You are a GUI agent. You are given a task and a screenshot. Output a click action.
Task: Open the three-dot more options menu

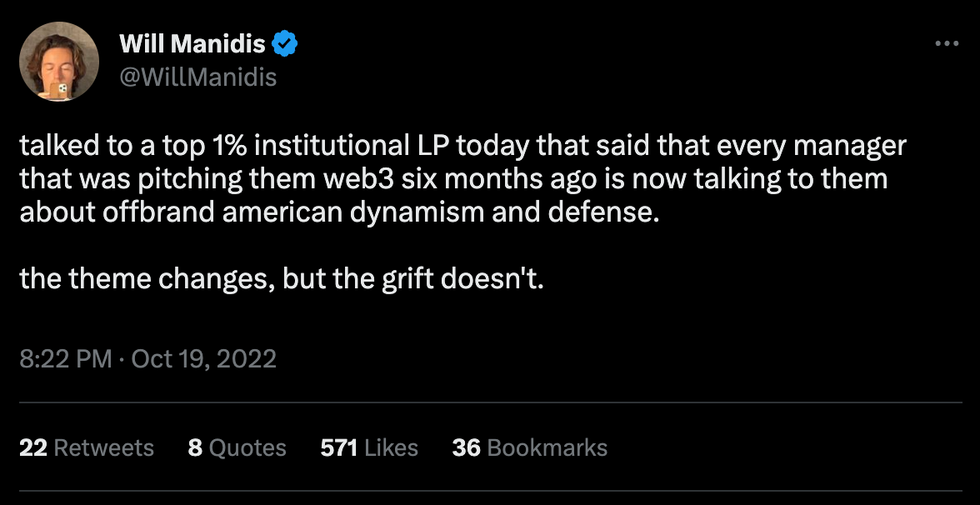[947, 43]
